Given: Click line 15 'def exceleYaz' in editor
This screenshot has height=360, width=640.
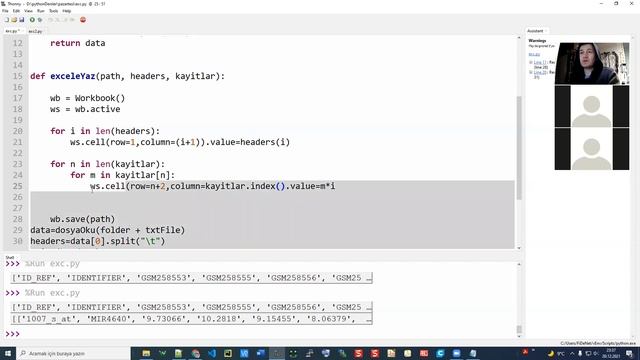Looking at the screenshot, I should pyautogui.click(x=127, y=76).
